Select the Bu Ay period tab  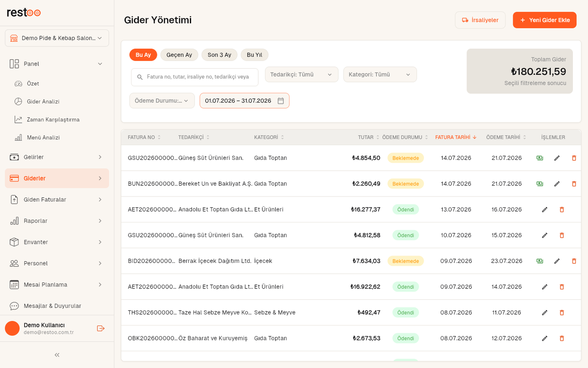tap(143, 55)
